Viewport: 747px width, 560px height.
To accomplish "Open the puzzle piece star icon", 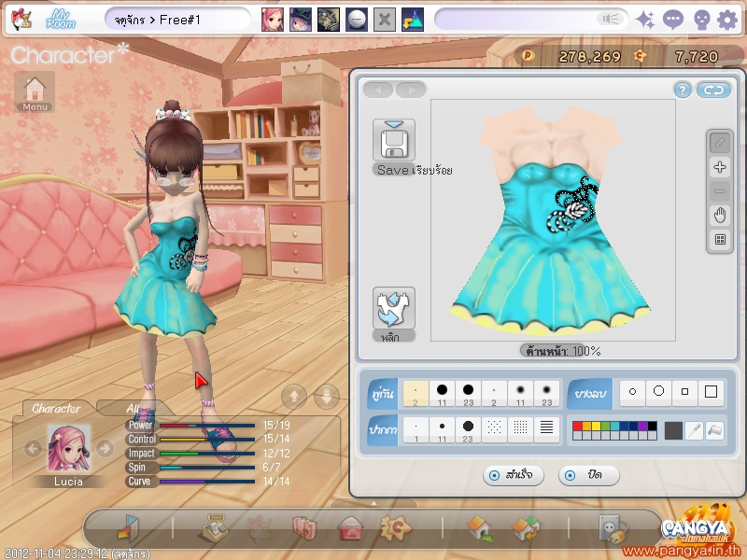I will coord(395,527).
